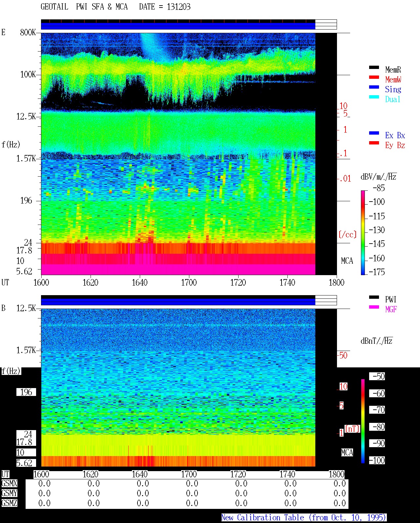420x523 pixels.
Task: Click the PWI SFA & MCA title text
Action: (102, 7)
